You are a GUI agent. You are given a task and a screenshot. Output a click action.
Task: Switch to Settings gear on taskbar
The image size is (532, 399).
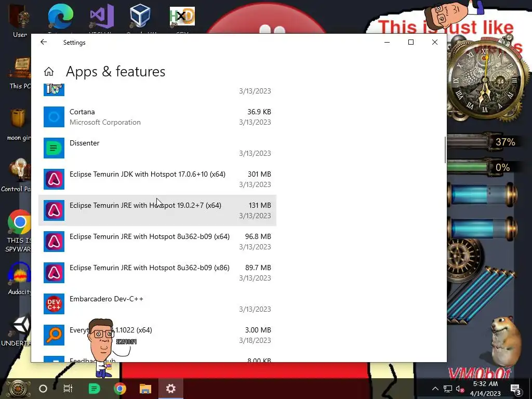point(170,389)
